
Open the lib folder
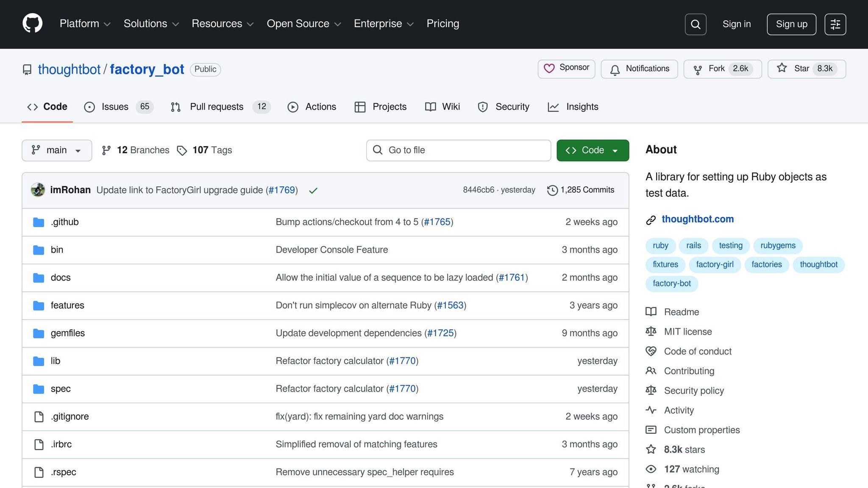click(56, 361)
